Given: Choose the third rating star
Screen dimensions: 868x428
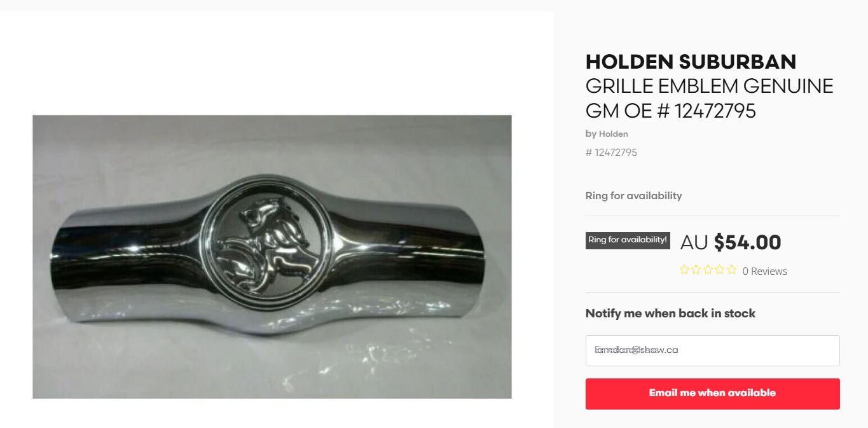Looking at the screenshot, I should (708, 270).
